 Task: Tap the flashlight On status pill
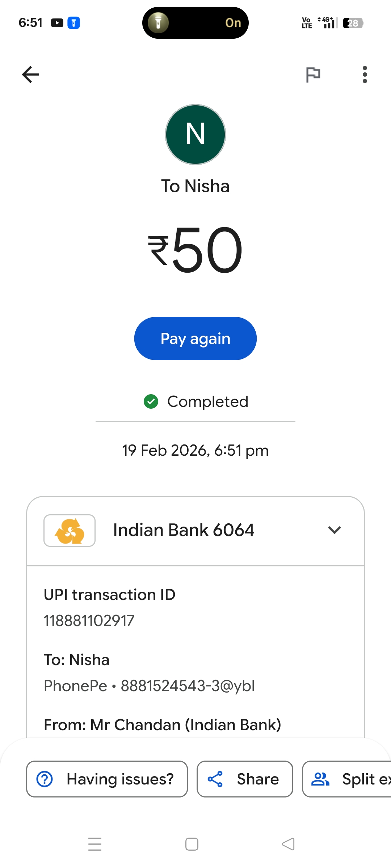195,23
